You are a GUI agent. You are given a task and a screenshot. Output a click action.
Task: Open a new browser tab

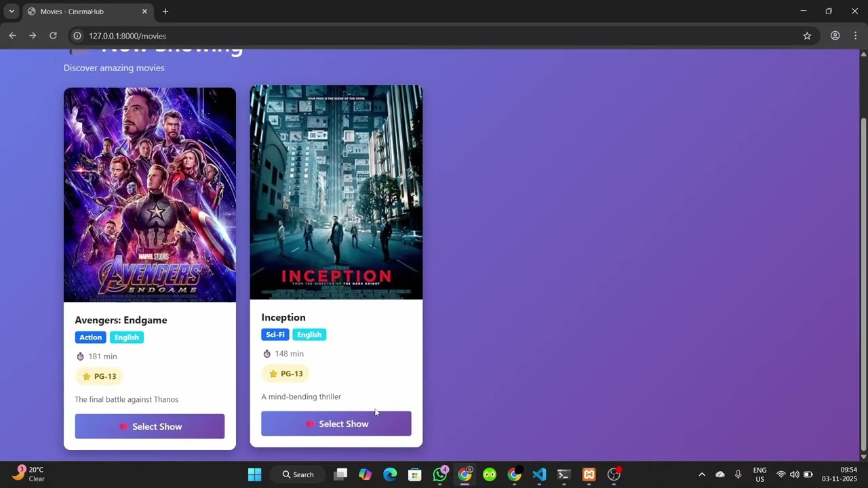pos(165,12)
